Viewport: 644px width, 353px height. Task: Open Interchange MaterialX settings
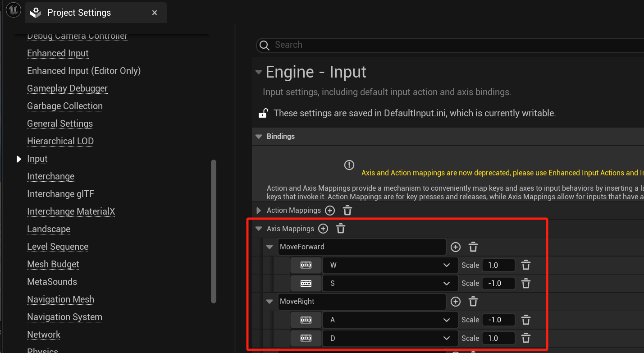point(71,211)
